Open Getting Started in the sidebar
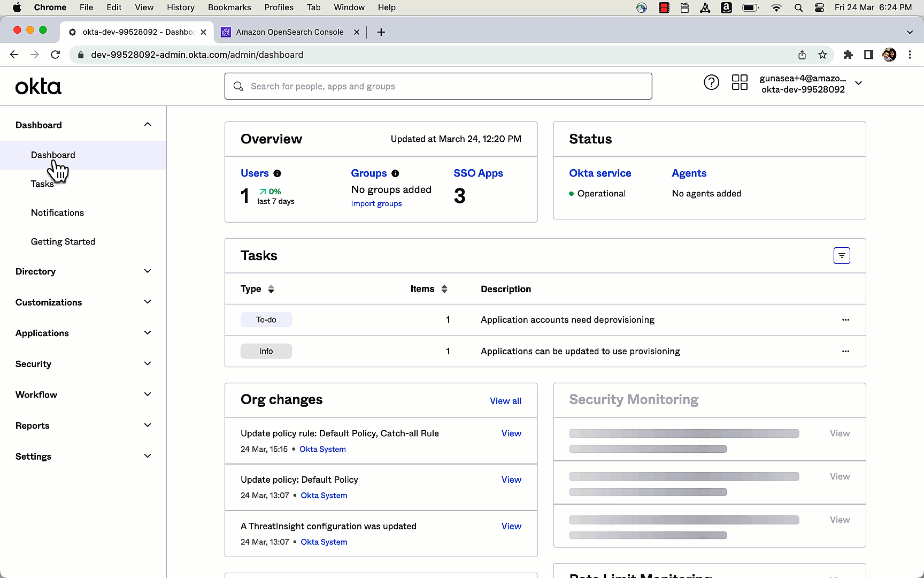This screenshot has height=578, width=924. click(x=63, y=242)
